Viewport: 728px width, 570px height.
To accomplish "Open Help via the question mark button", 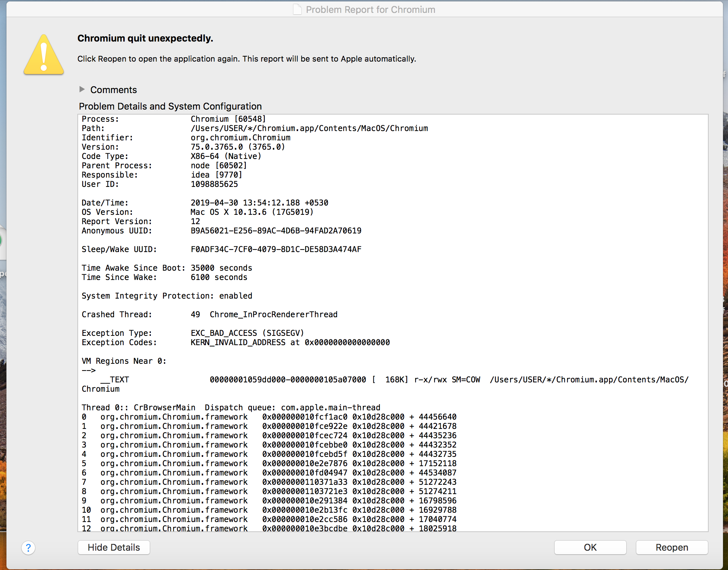I will coord(28,547).
